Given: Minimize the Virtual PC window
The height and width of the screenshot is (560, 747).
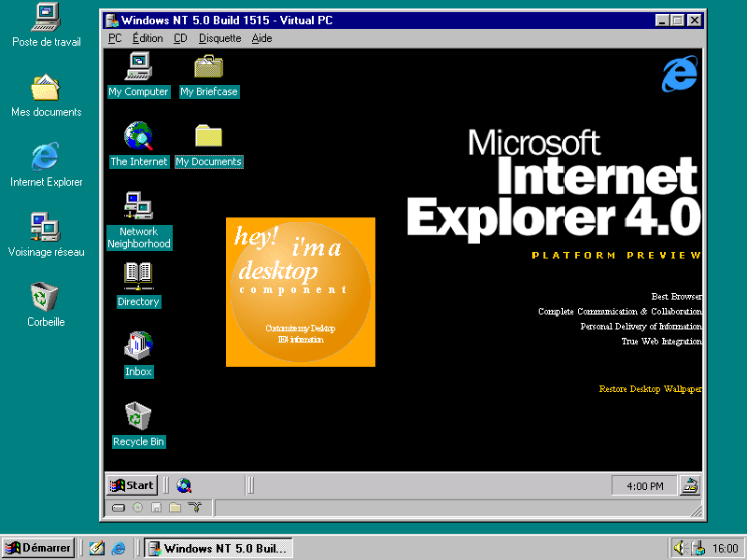Looking at the screenshot, I should click(662, 21).
